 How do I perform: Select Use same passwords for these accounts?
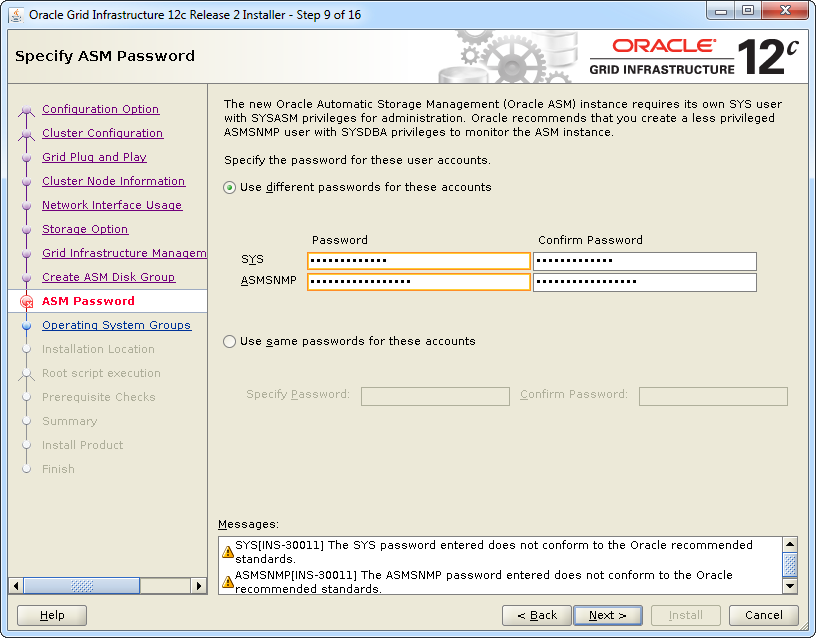[230, 341]
